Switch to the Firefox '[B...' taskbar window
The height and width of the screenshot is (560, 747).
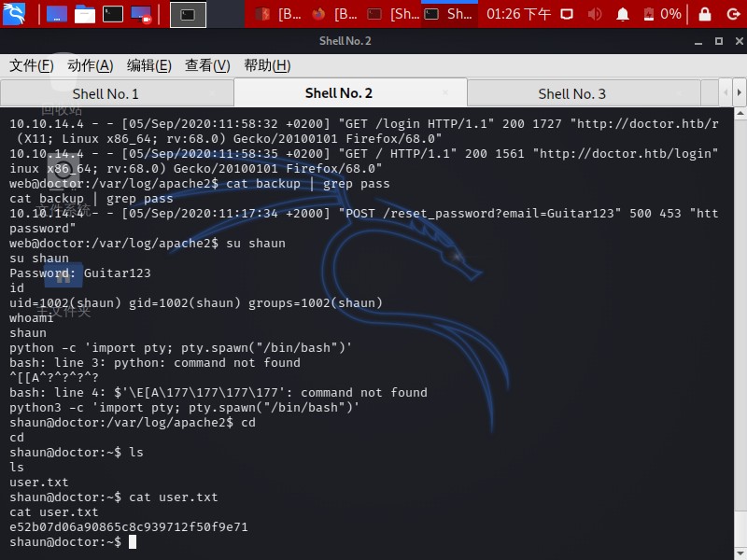tap(334, 14)
